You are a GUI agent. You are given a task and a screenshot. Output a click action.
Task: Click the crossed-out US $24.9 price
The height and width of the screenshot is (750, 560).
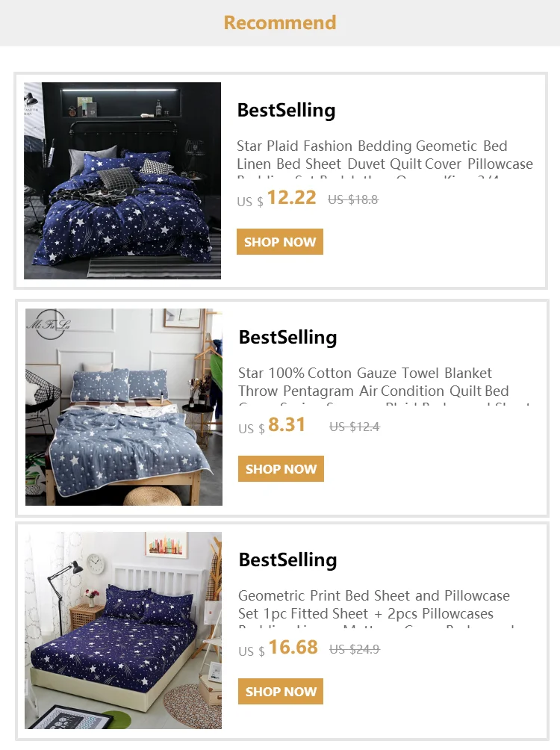click(355, 649)
